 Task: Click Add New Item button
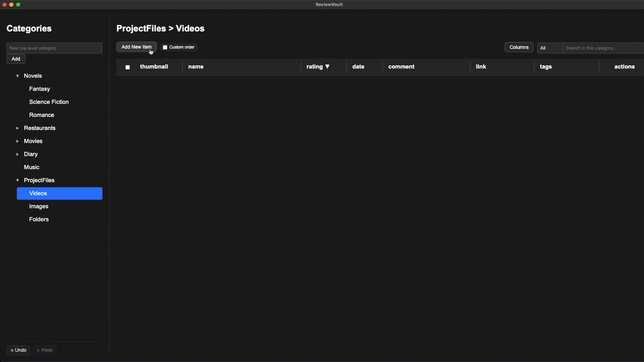tap(136, 47)
